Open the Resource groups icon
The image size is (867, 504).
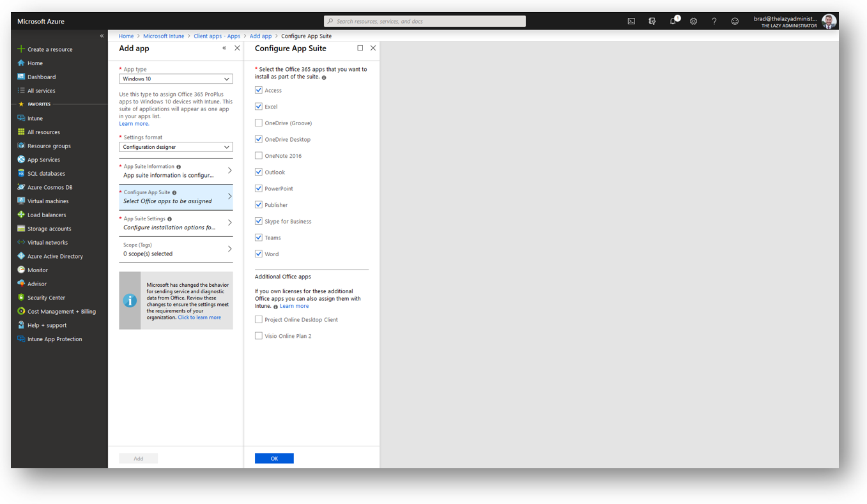coord(21,146)
